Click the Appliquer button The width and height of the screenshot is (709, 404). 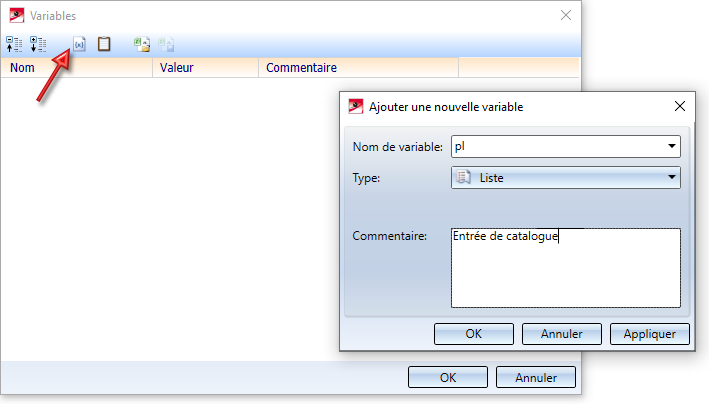coord(650,334)
